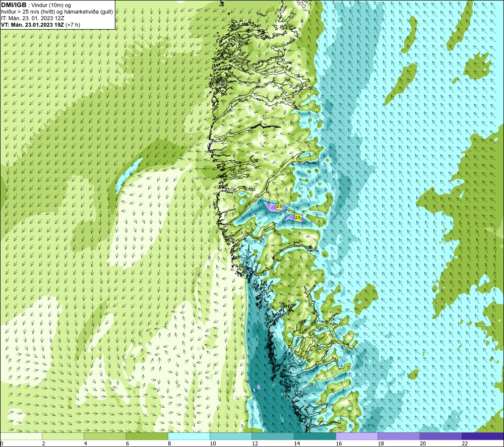The height and width of the screenshot is (447, 504).
Task: Choose the dark indigo swatch above 22 m/s
Action: 483,436
